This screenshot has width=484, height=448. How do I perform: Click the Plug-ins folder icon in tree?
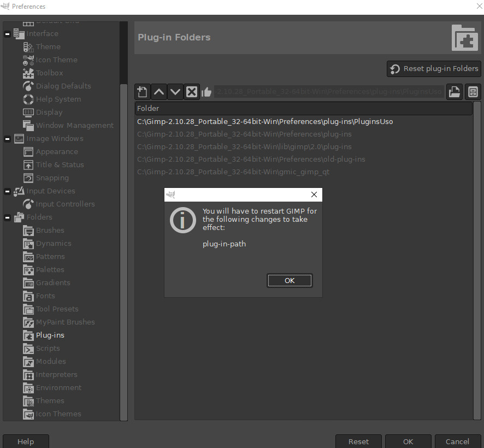pos(28,335)
